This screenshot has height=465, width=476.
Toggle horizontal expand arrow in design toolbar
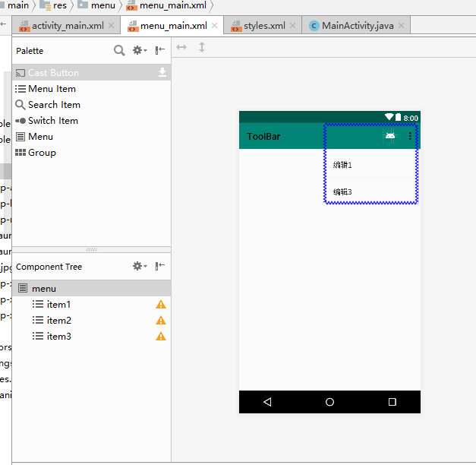tap(181, 47)
